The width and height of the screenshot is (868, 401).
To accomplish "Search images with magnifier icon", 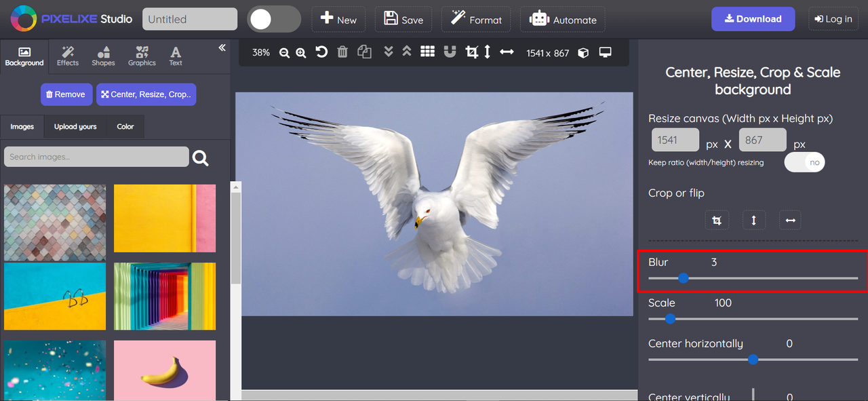I will point(200,158).
